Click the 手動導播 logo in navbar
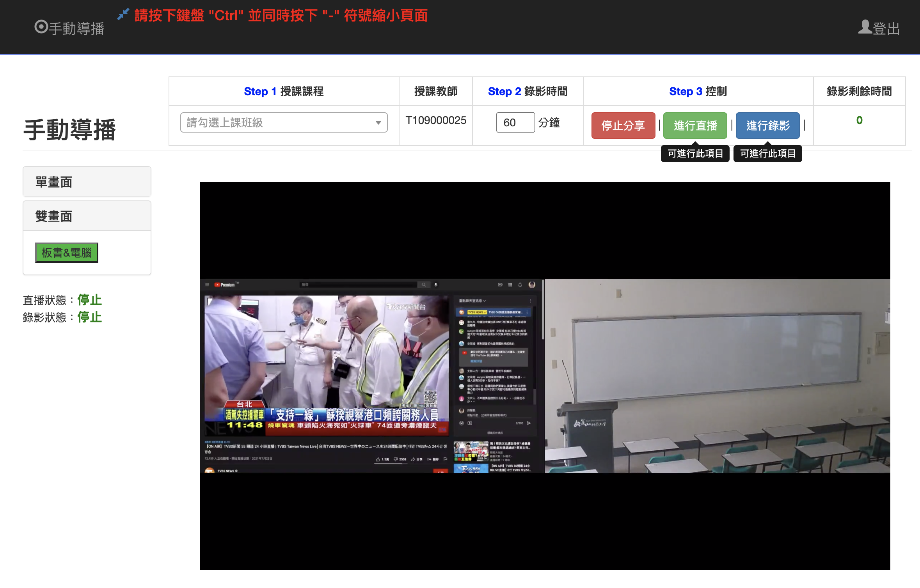This screenshot has width=920, height=588. 69,28
